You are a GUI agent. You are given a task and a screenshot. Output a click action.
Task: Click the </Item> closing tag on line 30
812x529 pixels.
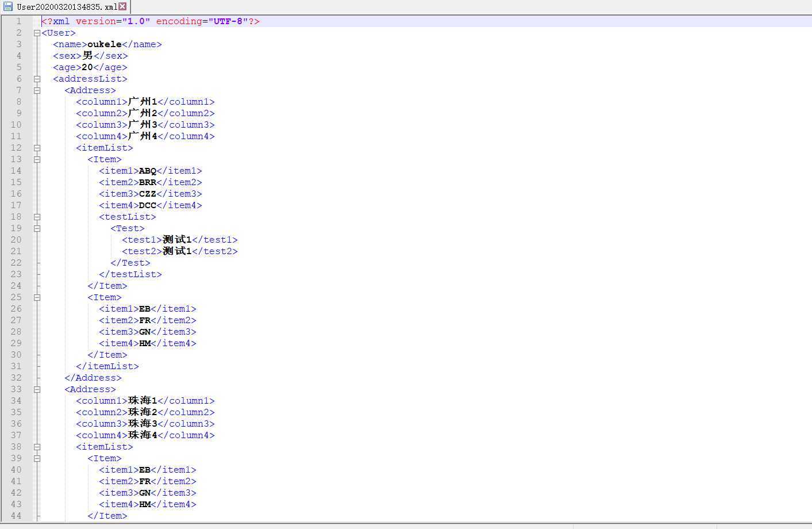[x=107, y=355]
